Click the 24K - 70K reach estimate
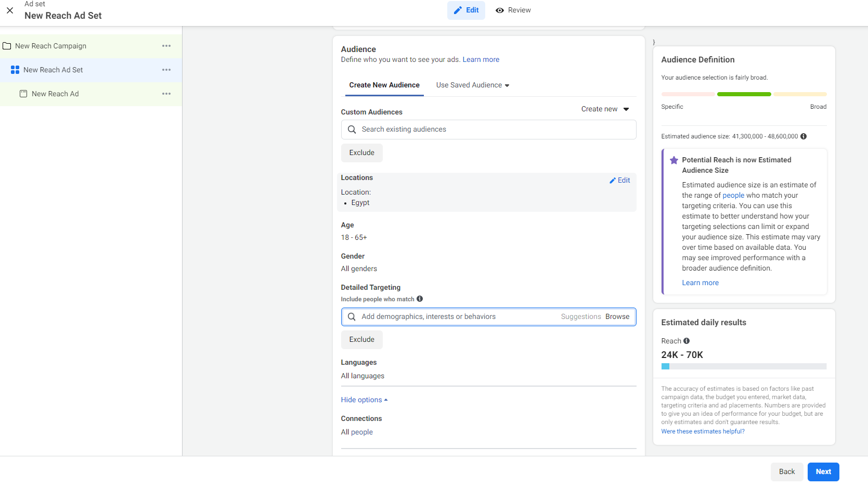 pos(682,355)
